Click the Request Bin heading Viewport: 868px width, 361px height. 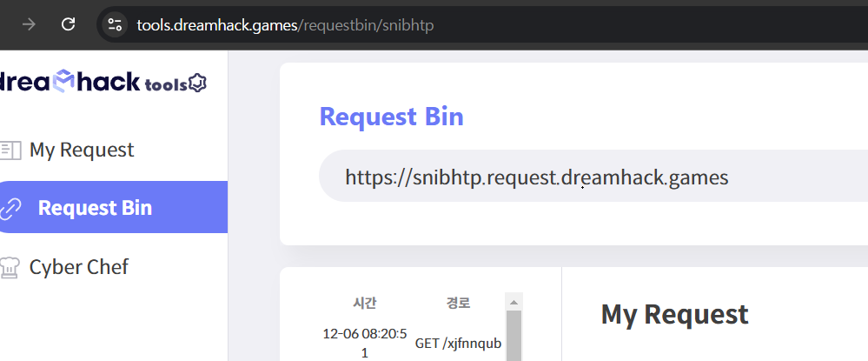tap(391, 117)
